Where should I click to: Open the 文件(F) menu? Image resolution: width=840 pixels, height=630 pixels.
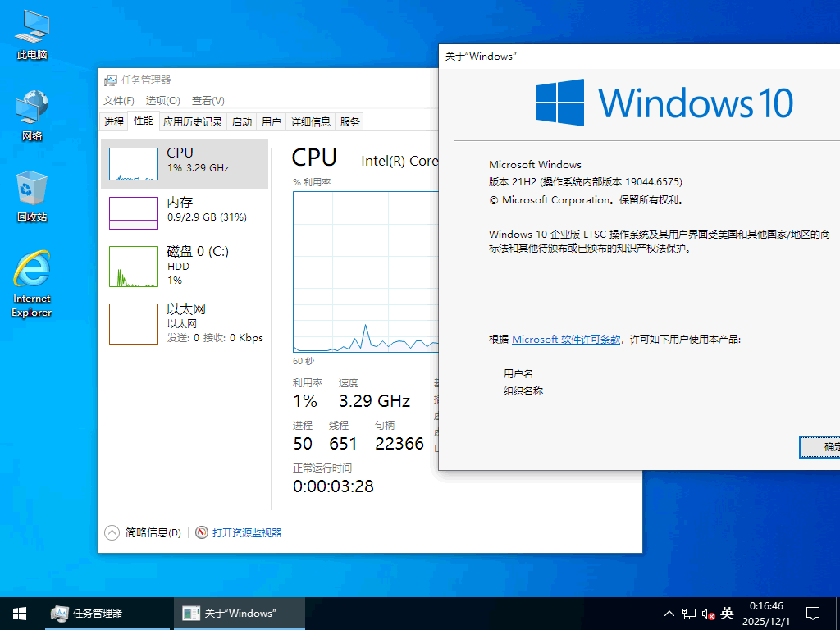coord(119,100)
